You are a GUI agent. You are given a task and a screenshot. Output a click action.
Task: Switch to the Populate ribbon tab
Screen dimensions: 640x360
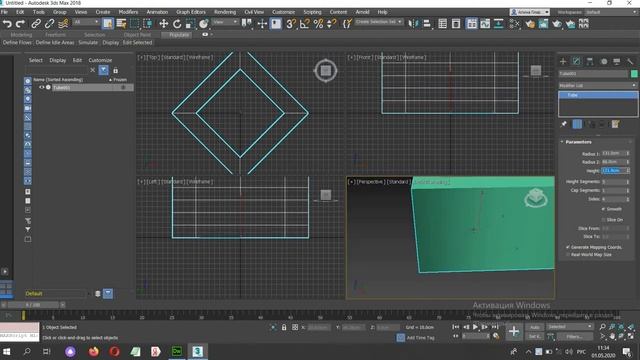pos(179,35)
